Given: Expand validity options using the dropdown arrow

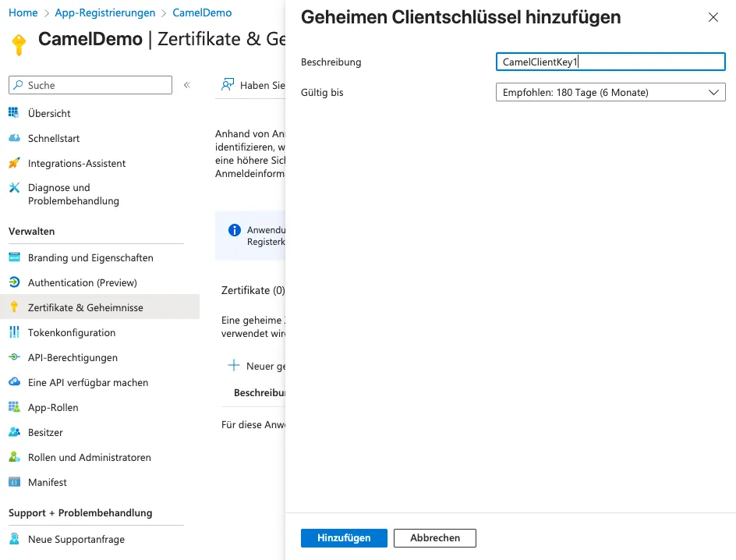Looking at the screenshot, I should coord(713,93).
